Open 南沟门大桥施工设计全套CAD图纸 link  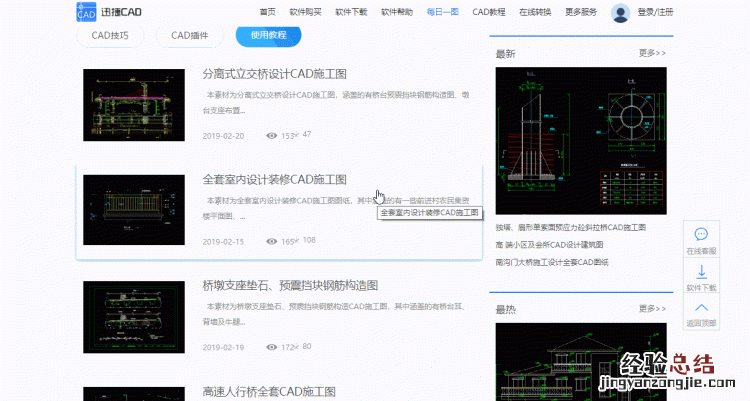[x=565, y=262]
